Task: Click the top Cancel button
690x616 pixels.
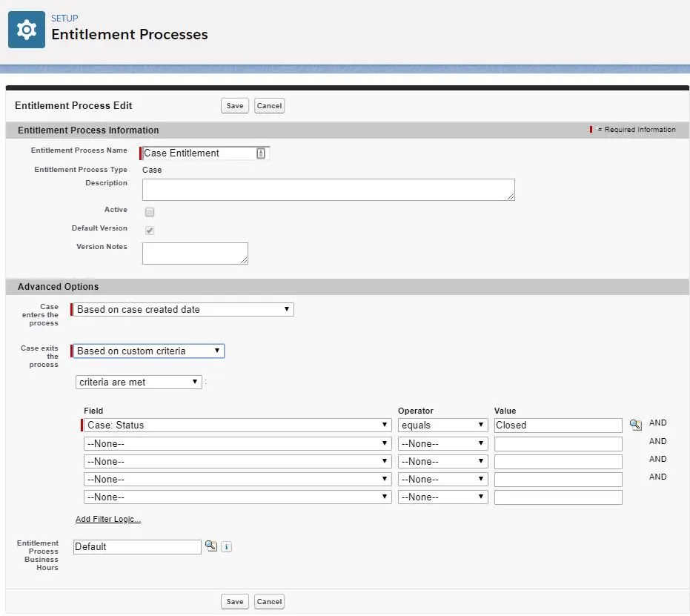Action: click(x=269, y=105)
